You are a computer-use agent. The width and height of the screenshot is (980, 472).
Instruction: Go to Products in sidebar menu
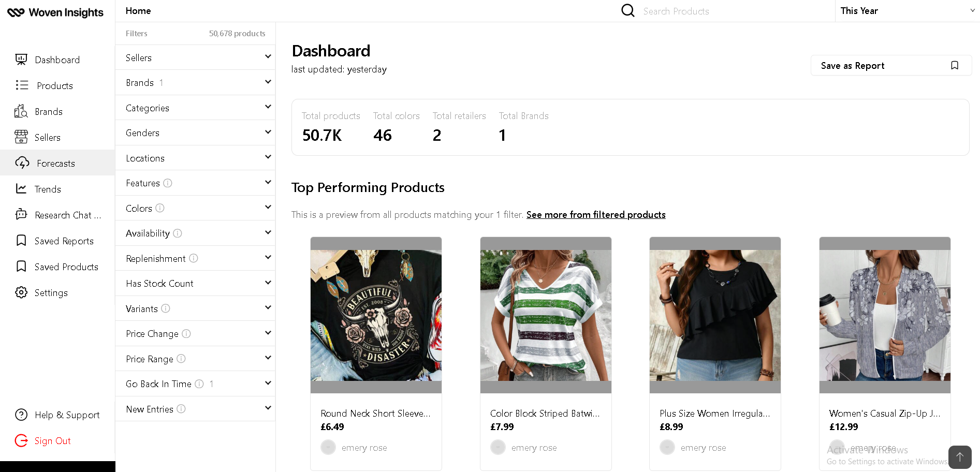(x=54, y=85)
